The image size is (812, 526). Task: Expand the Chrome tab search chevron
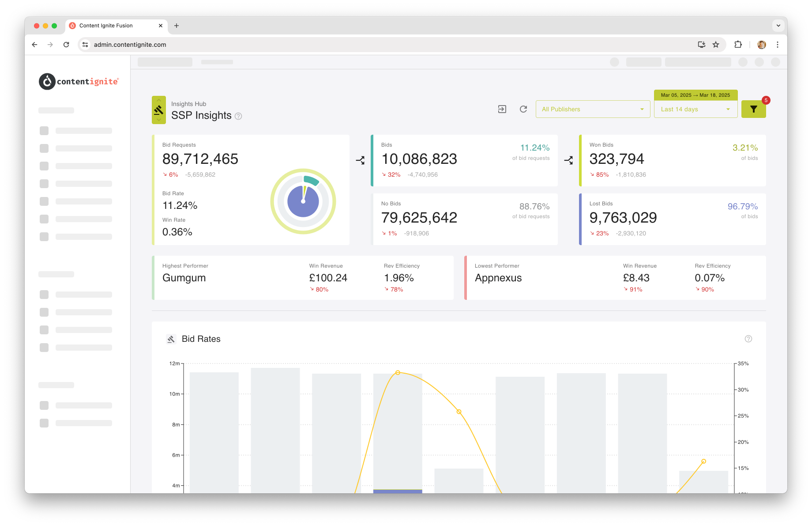[778, 26]
